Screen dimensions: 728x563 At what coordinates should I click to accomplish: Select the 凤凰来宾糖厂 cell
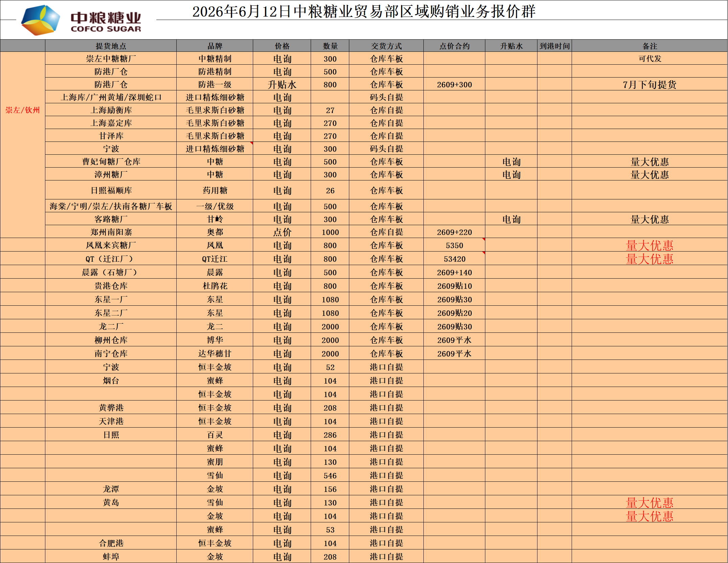[x=111, y=245]
